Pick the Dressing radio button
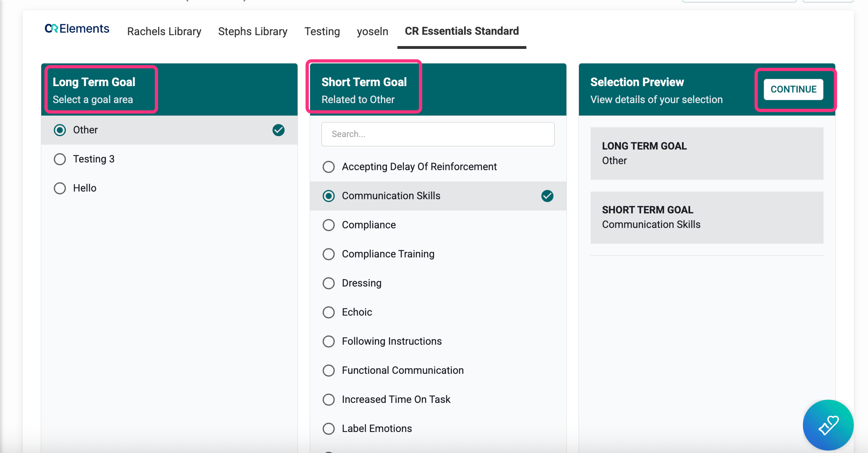868x453 pixels. point(329,283)
